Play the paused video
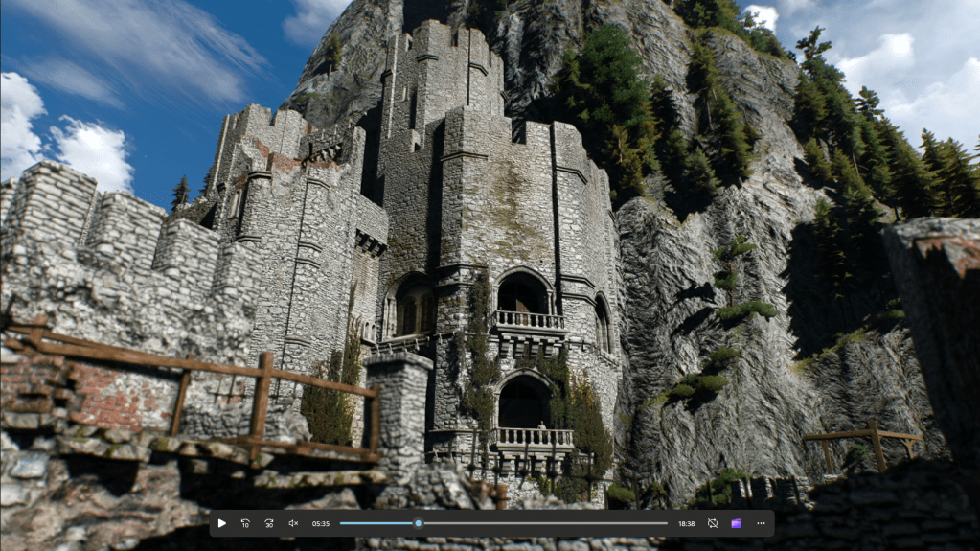 coord(222,523)
